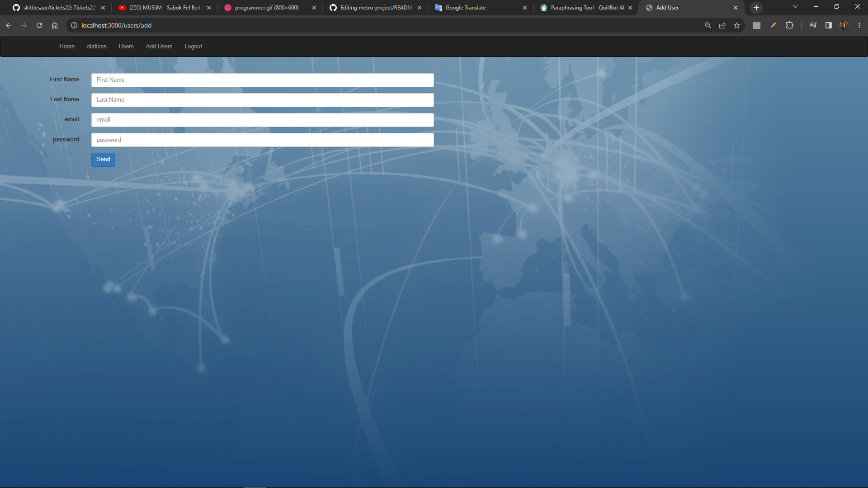Open the Chrome three-dot menu
This screenshot has width=868, height=488.
click(859, 25)
